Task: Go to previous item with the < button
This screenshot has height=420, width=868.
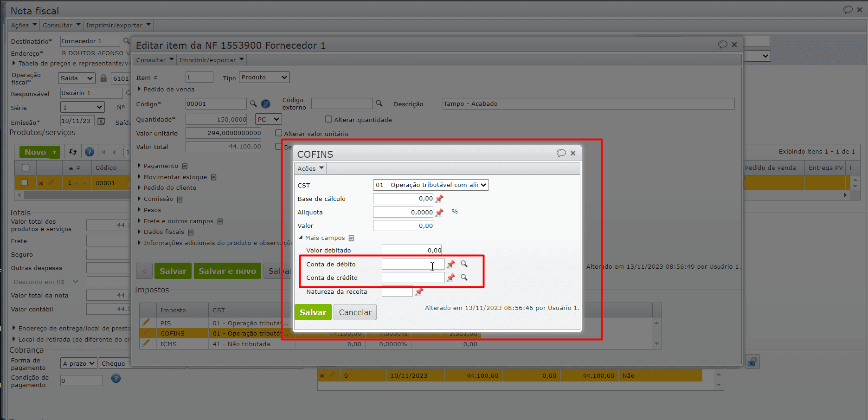Action: (144, 271)
